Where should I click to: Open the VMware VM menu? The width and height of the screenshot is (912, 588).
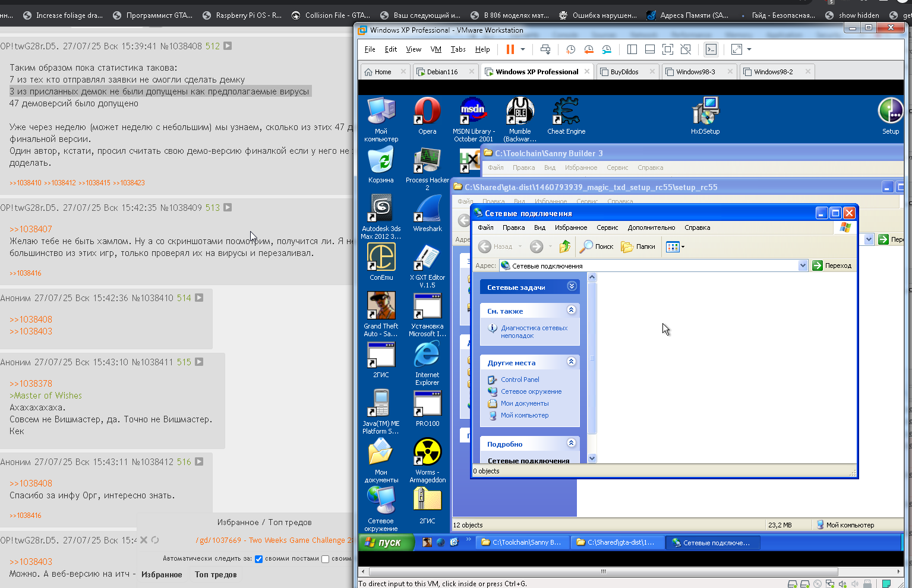coord(436,49)
